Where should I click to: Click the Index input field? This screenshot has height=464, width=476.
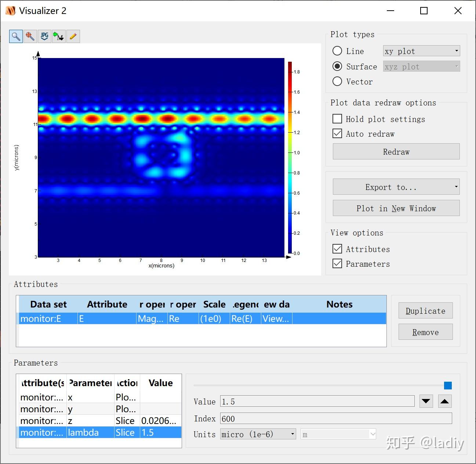coord(336,418)
